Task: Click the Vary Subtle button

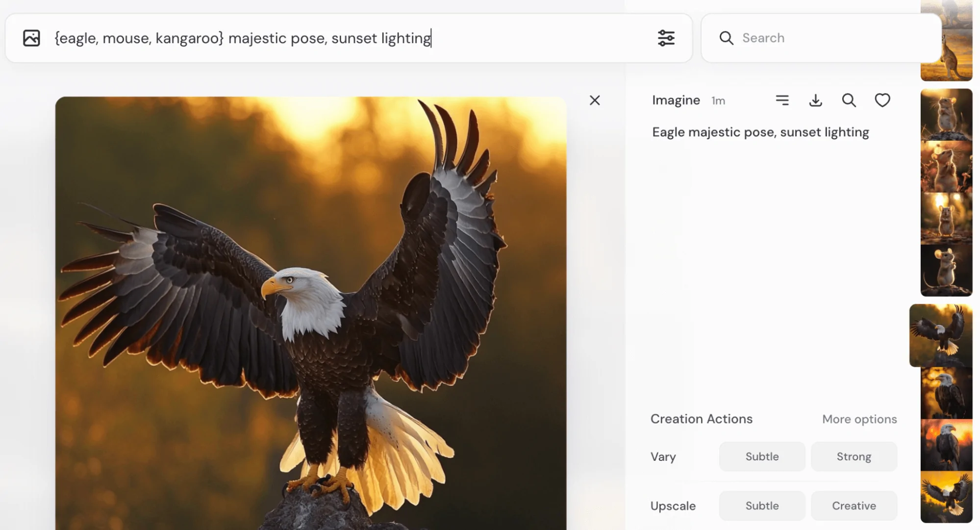Action: pos(762,456)
